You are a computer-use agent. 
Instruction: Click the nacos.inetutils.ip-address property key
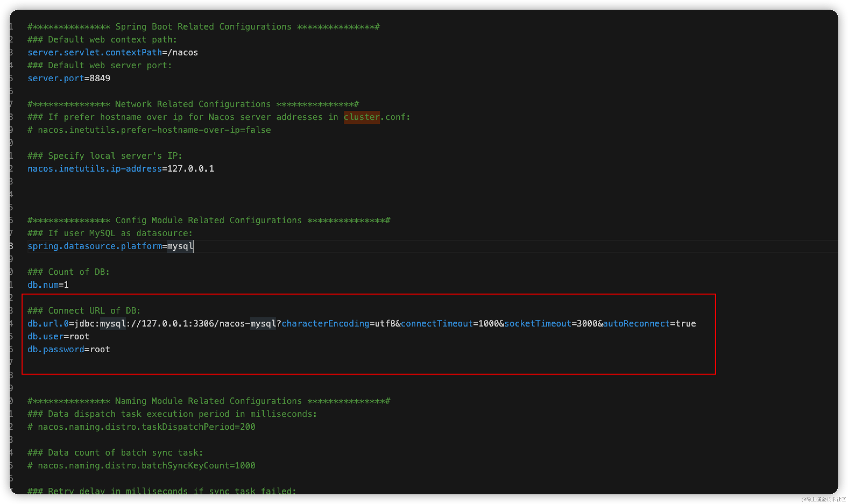(95, 169)
